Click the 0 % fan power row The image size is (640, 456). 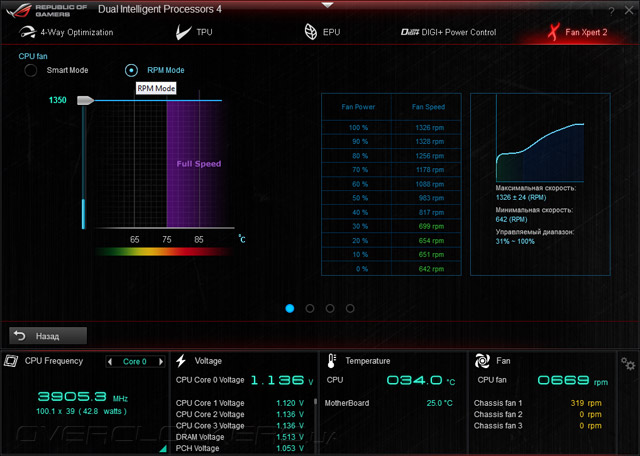point(391,269)
